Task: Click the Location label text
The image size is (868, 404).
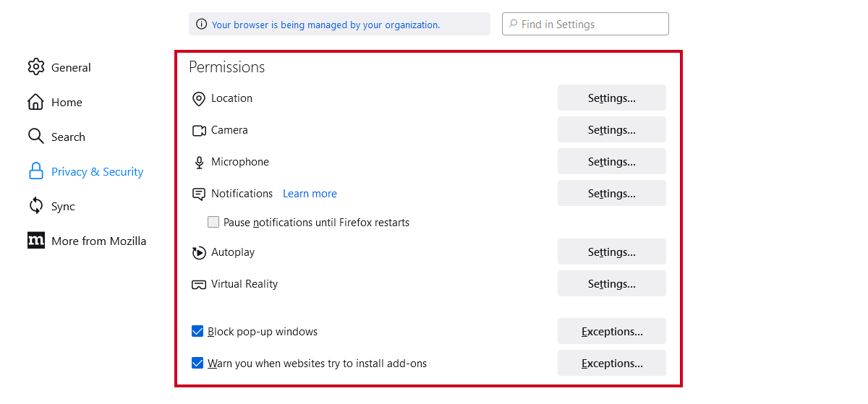Action: (231, 98)
